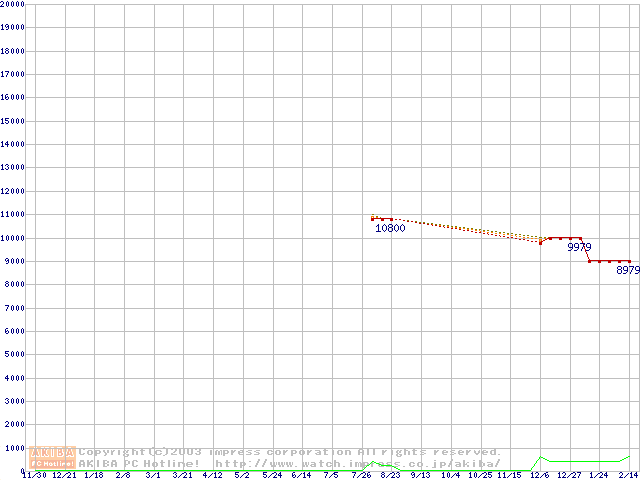640x480 pixels.
Task: Click the 1/24 date axis label
Action: (598, 475)
